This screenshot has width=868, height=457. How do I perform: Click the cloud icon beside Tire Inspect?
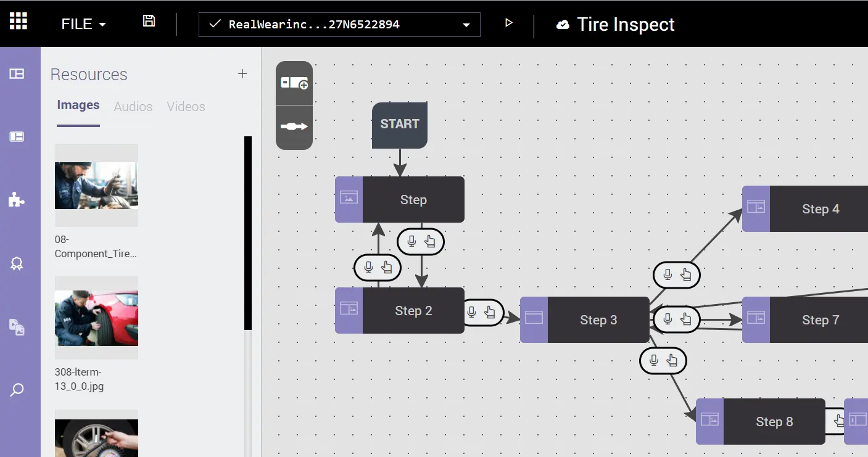point(563,25)
